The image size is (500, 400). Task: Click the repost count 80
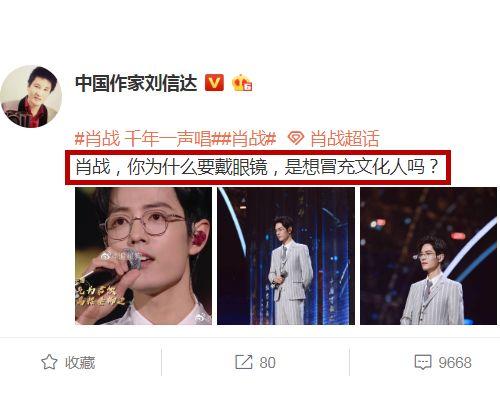pyautogui.click(x=267, y=363)
